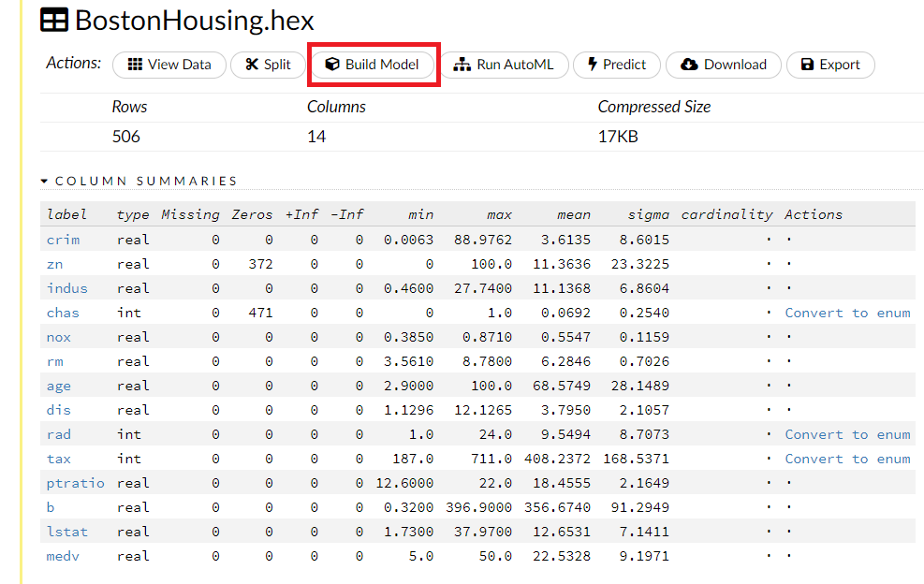Image resolution: width=924 pixels, height=584 pixels.
Task: Open Build Model for BostonHousing.hex
Action: pos(373,65)
